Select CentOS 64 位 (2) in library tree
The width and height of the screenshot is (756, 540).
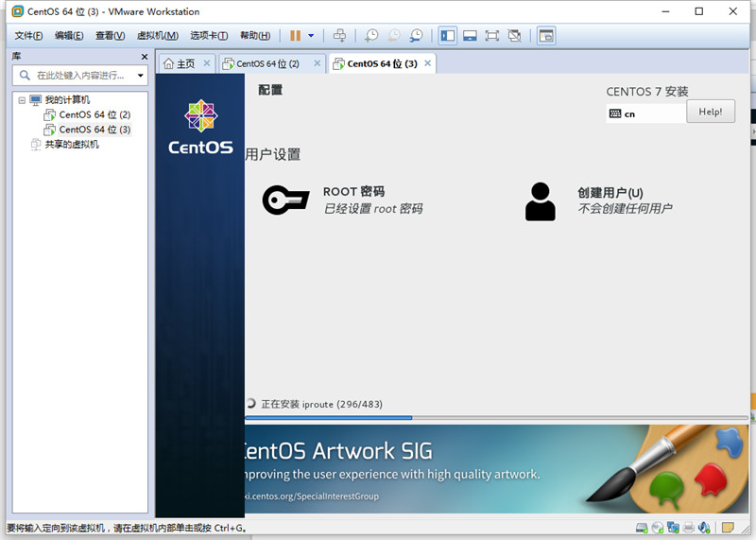[94, 114]
